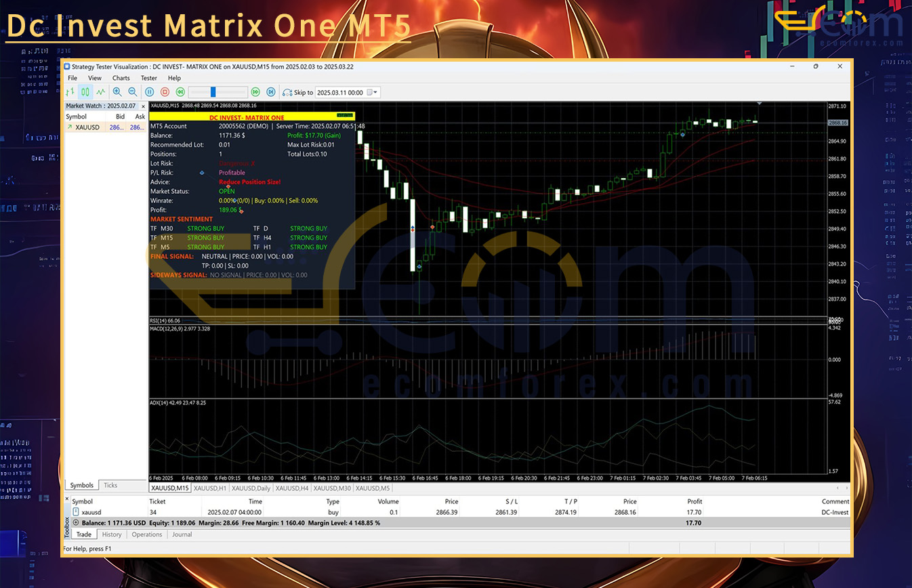Click the Symbol column header in Market Watch
The image size is (912, 588).
(x=76, y=117)
